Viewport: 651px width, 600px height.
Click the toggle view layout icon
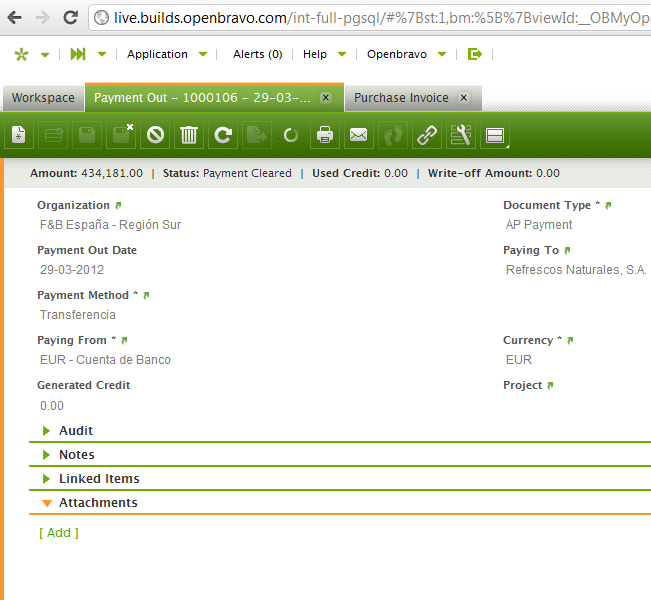click(495, 135)
